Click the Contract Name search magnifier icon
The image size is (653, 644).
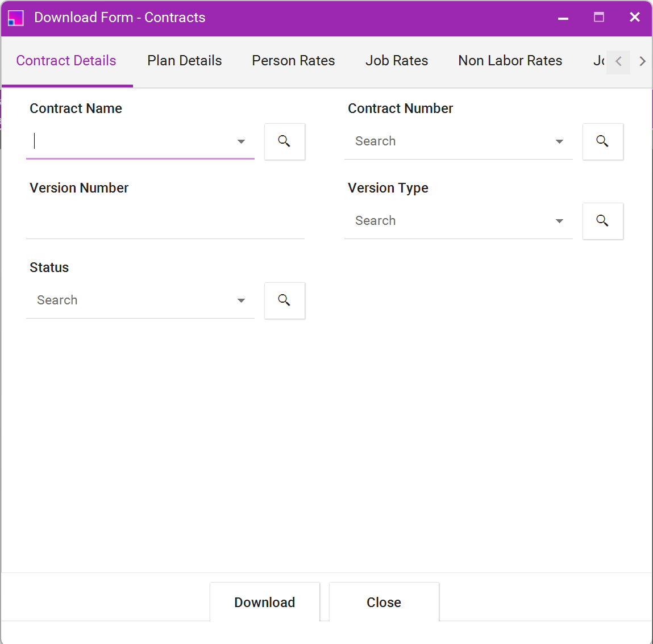pos(284,141)
